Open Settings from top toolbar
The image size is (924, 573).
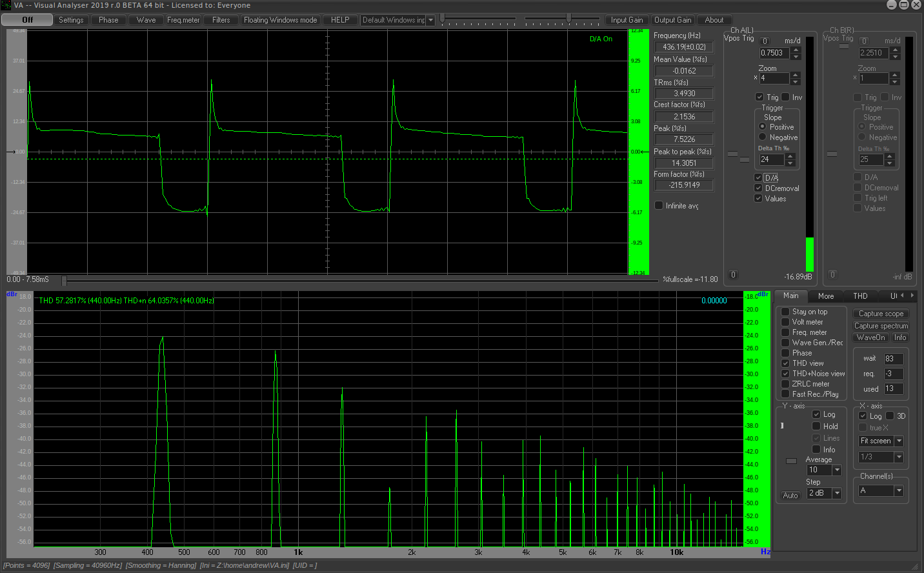pos(71,20)
